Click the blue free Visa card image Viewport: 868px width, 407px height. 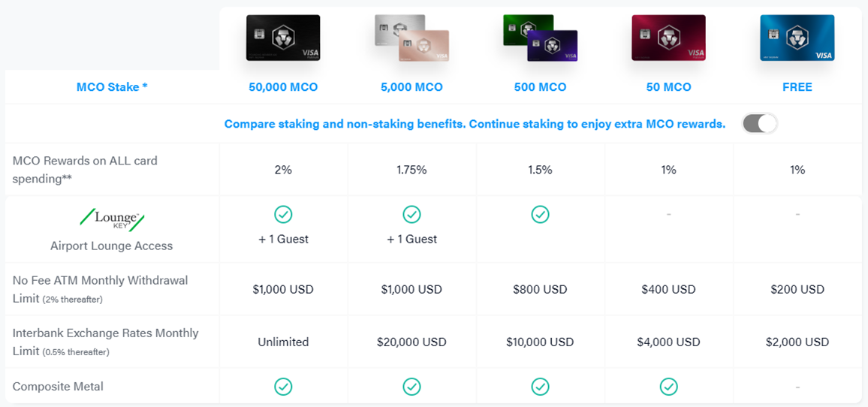(797, 38)
